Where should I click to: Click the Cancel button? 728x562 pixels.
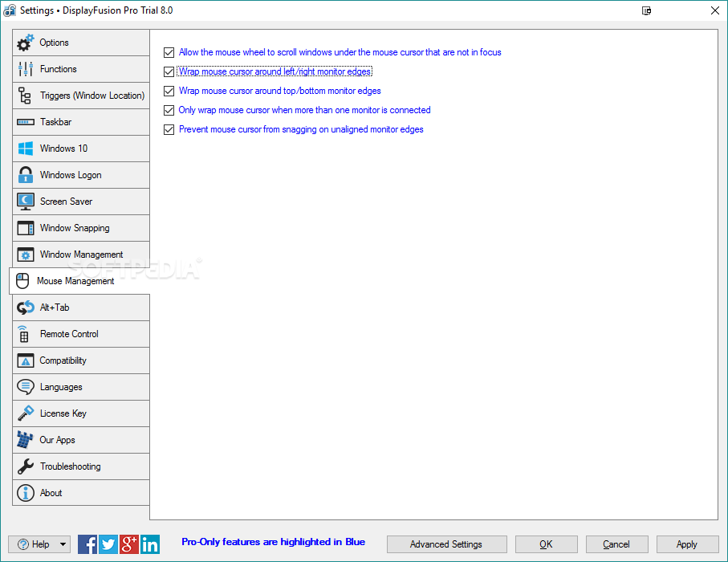(617, 544)
